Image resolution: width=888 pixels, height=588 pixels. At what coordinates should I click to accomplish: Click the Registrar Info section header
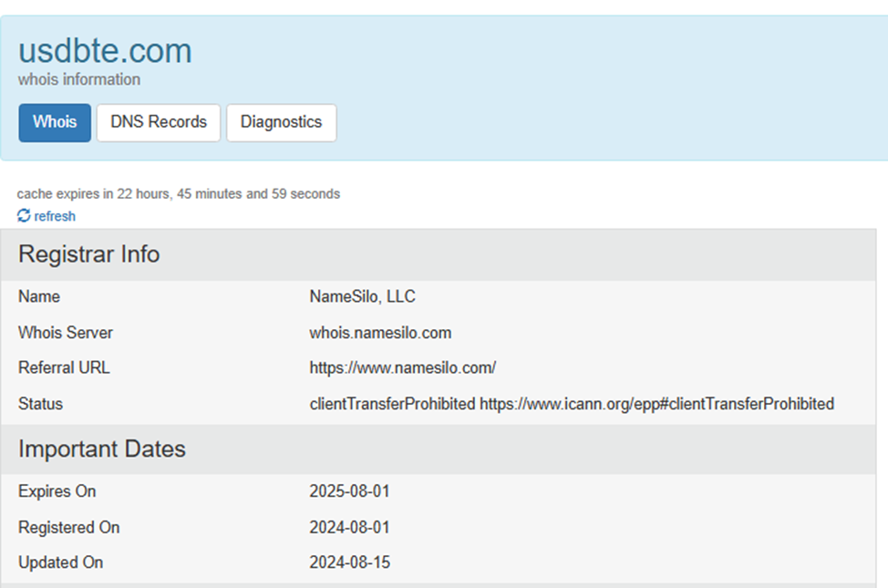pos(89,254)
